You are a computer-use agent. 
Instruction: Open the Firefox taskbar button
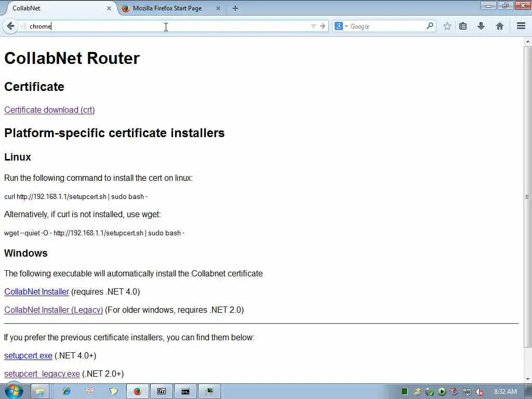(x=137, y=392)
